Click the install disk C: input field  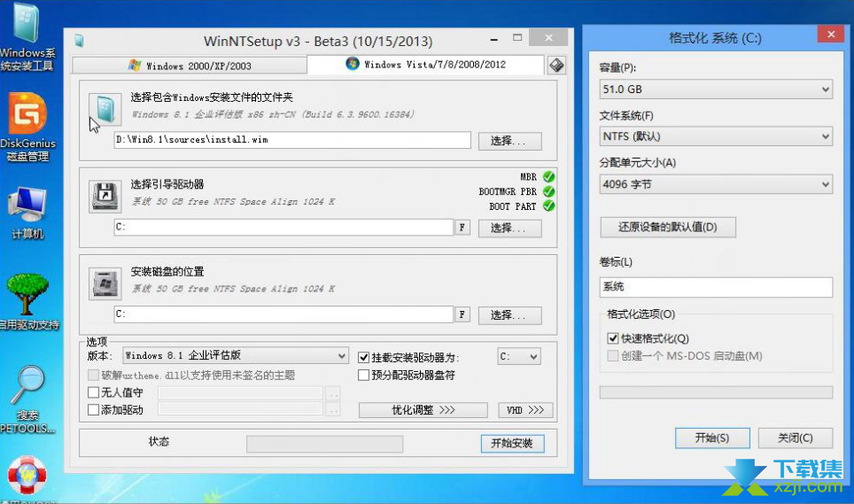click(283, 314)
